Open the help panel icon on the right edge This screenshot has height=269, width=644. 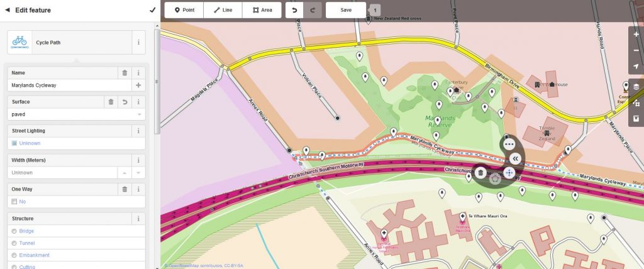pos(636,119)
